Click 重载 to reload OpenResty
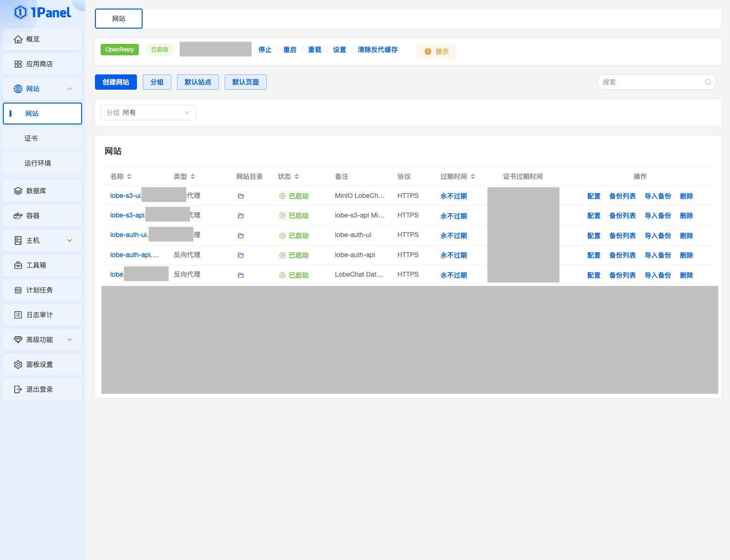 coord(314,50)
